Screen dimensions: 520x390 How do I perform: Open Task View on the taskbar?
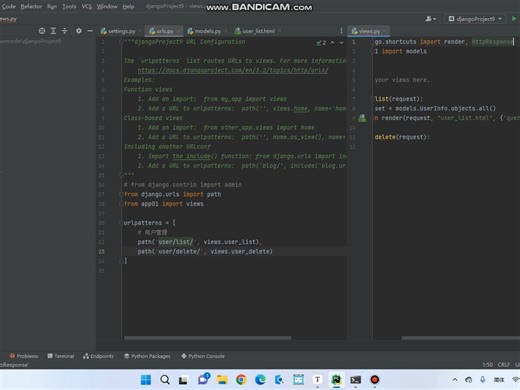pyautogui.click(x=183, y=380)
